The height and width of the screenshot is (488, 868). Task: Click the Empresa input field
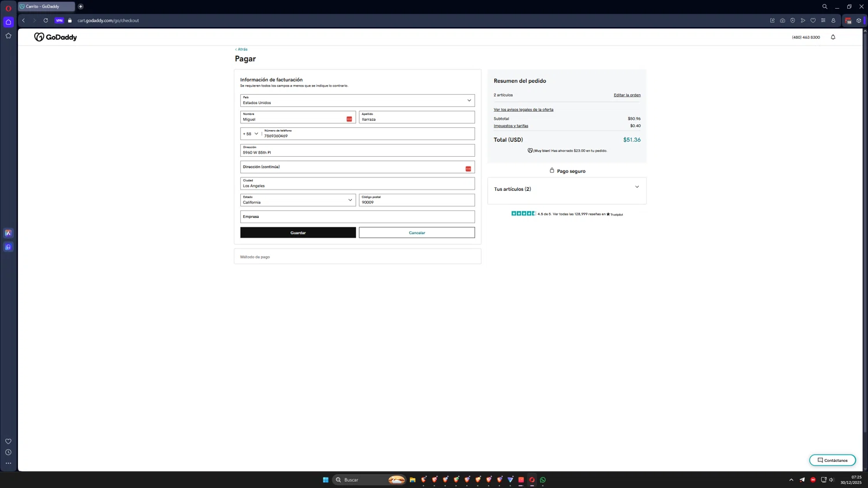(x=358, y=217)
